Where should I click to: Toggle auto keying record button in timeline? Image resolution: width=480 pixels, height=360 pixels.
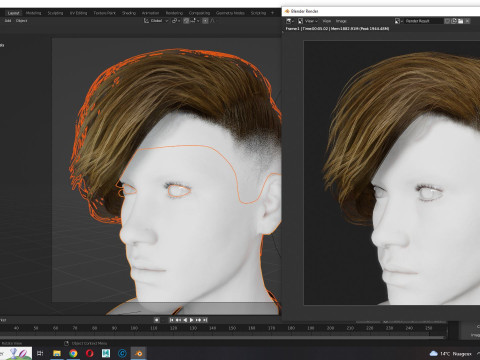(x=156, y=320)
